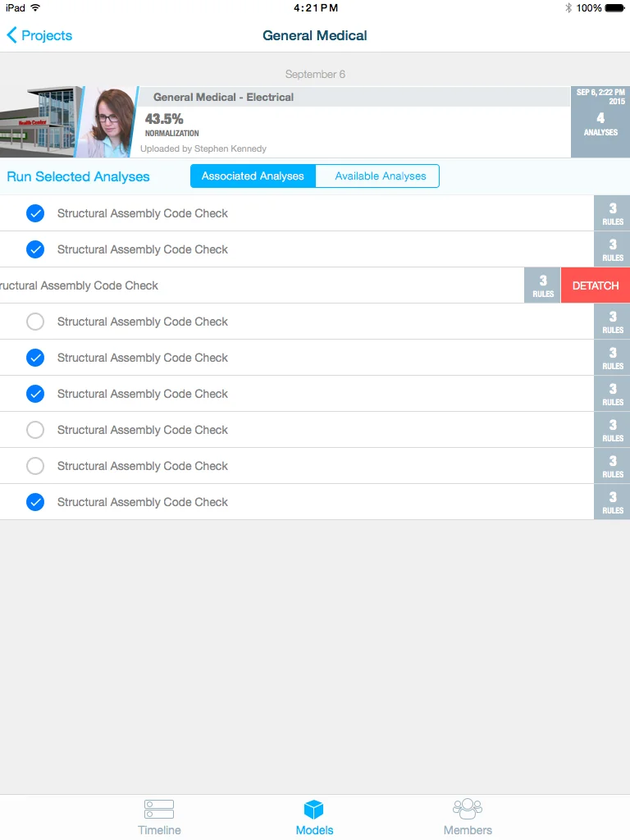Open 3 Rules badge on second row

[612, 249]
